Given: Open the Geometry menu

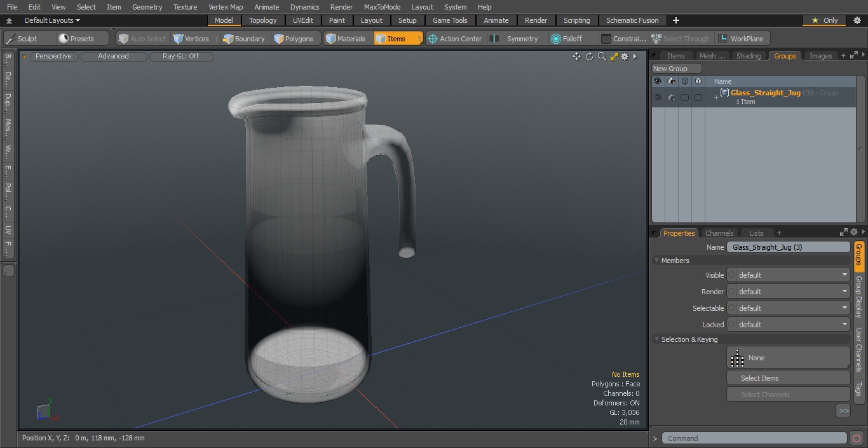Looking at the screenshot, I should pos(147,7).
